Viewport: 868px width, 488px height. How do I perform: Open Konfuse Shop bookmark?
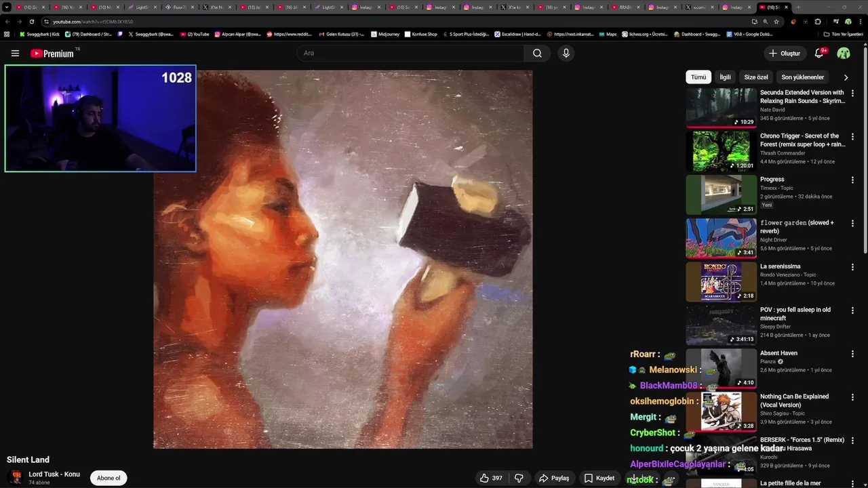tap(420, 34)
